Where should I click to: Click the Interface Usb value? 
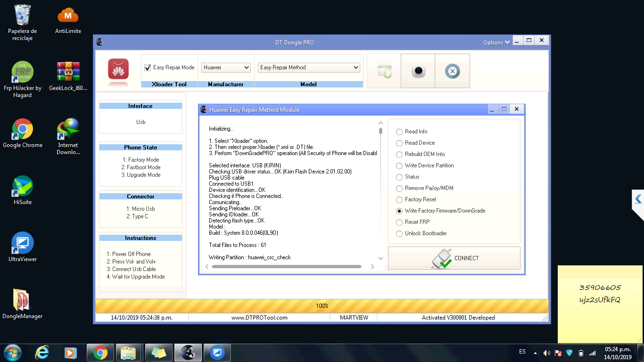[140, 122]
